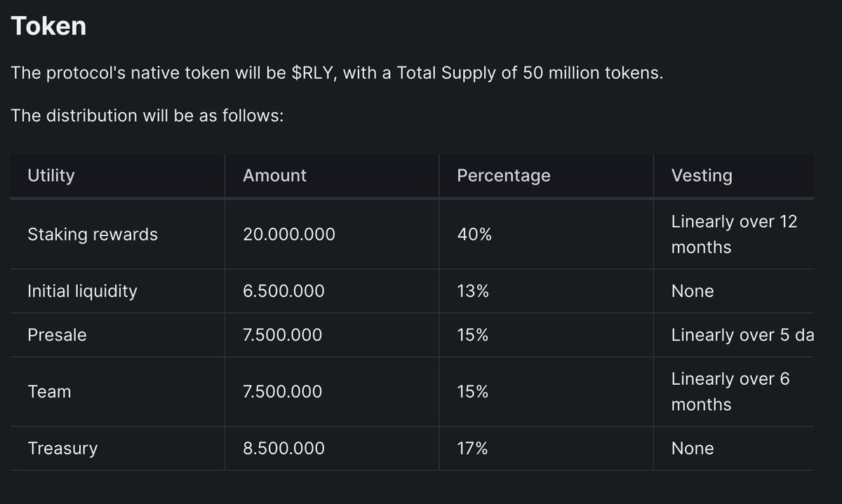Click the Linearly over 12 months cell
Image resolution: width=842 pixels, height=504 pixels.
tap(734, 234)
